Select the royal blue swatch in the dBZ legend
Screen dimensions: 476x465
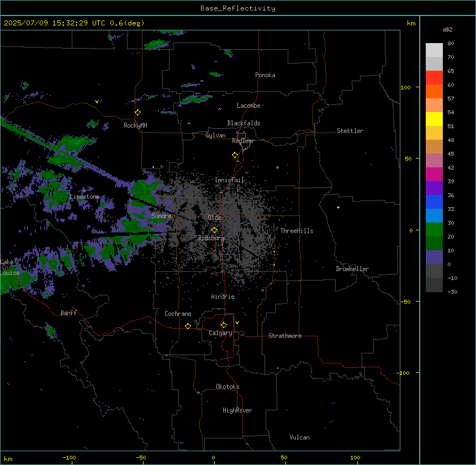click(434, 202)
